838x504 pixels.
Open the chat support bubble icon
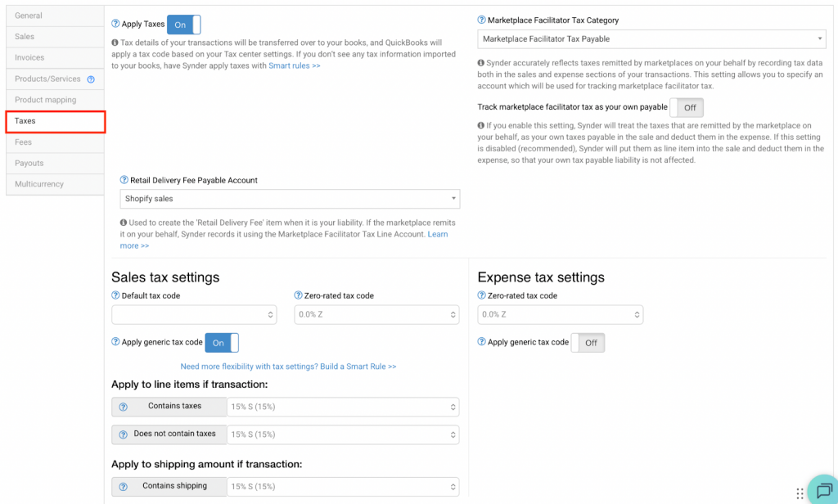pos(821,489)
